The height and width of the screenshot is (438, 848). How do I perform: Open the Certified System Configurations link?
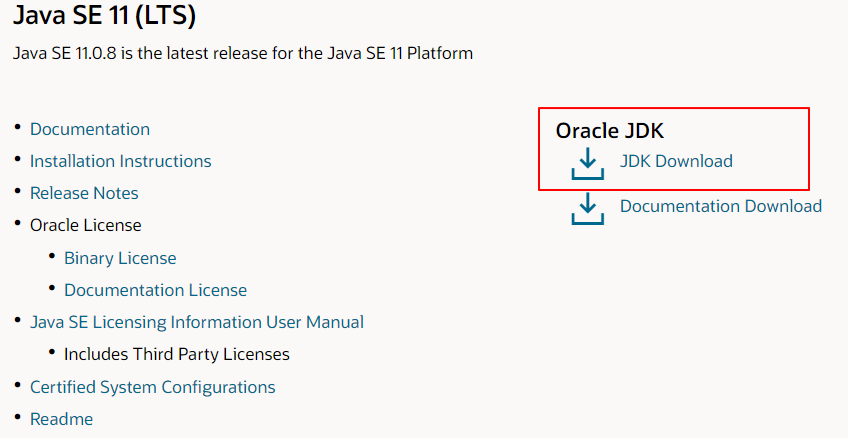coord(153,387)
